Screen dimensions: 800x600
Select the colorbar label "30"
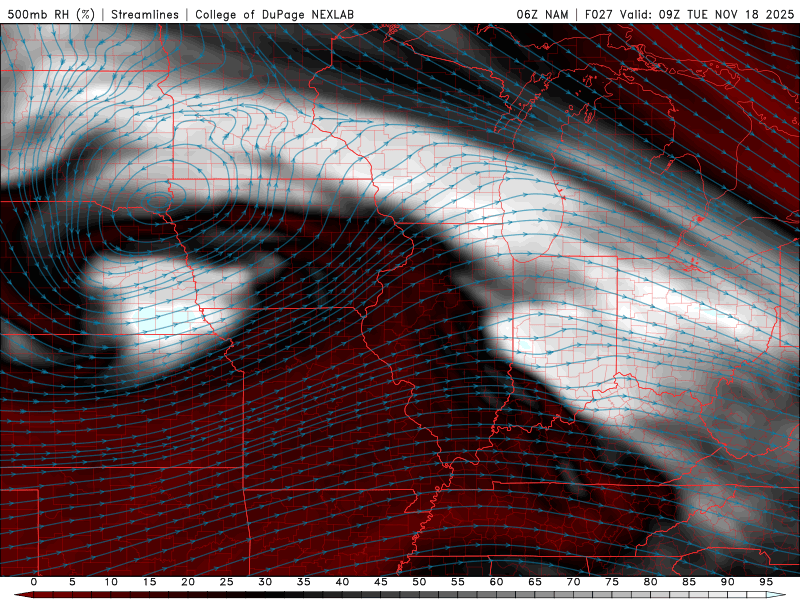click(x=265, y=582)
